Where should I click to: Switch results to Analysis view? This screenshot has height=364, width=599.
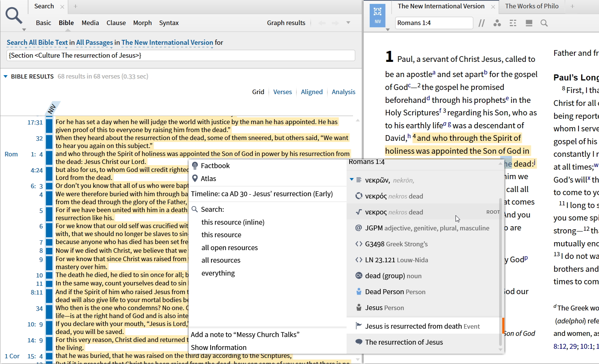(344, 92)
